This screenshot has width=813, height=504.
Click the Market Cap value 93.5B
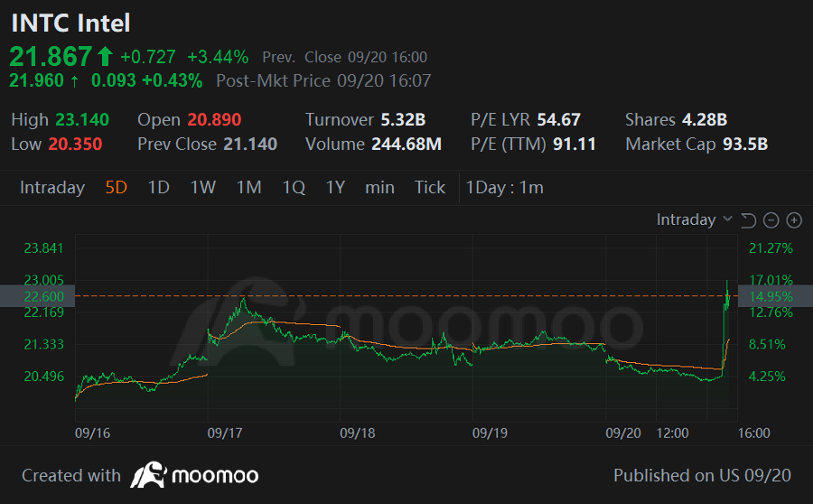[x=745, y=145]
